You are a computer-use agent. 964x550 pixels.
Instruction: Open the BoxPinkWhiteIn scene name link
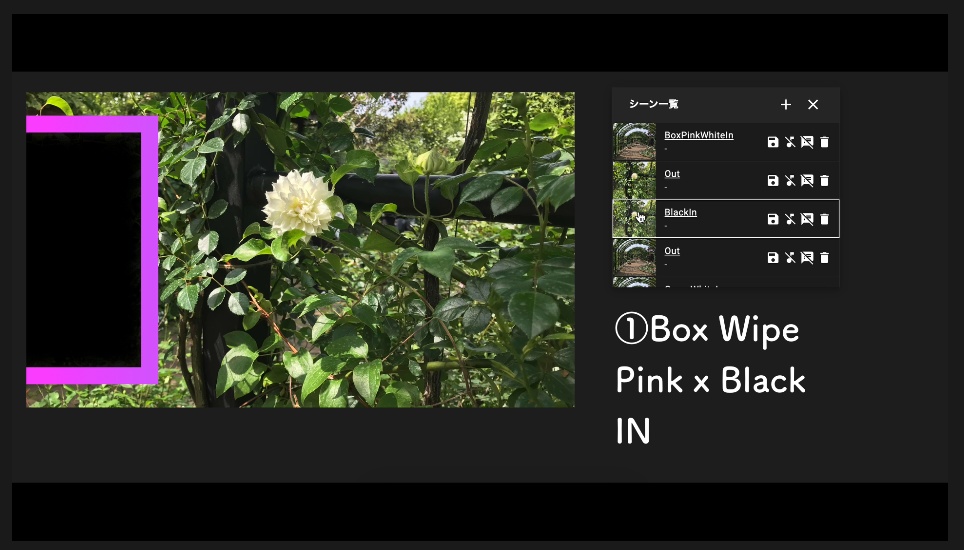tap(698, 135)
